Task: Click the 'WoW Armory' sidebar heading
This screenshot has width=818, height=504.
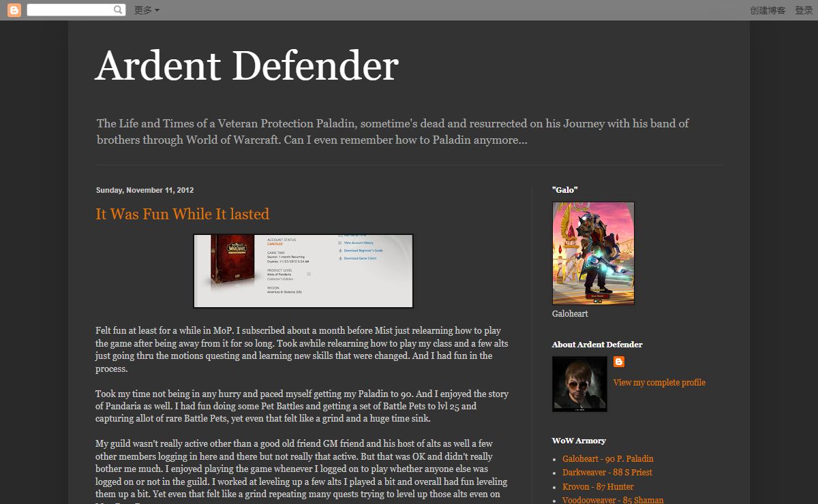Action: (x=579, y=441)
